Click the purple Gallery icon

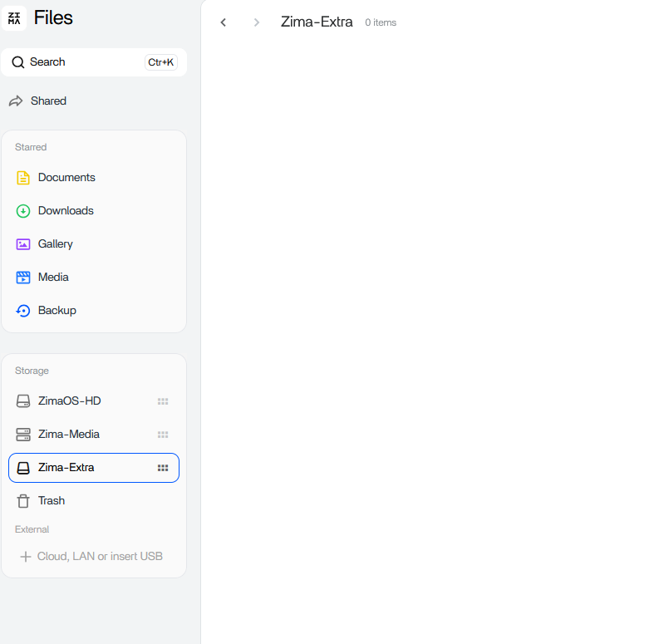(x=23, y=244)
